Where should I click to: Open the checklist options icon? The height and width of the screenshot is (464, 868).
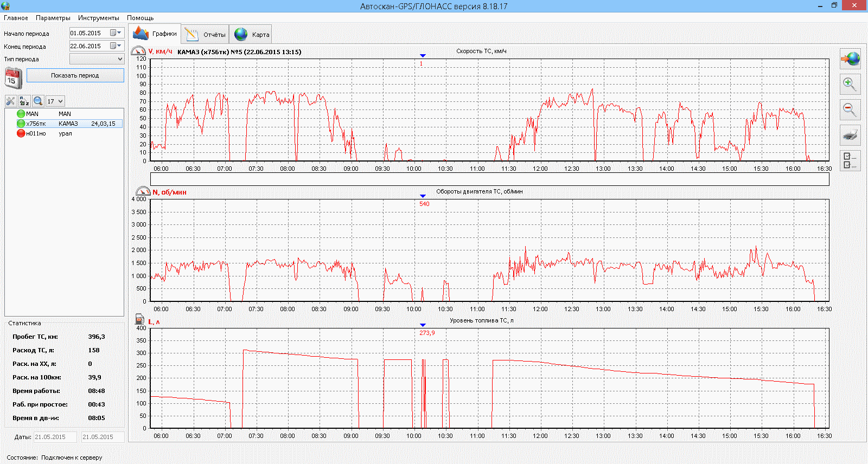tap(850, 160)
